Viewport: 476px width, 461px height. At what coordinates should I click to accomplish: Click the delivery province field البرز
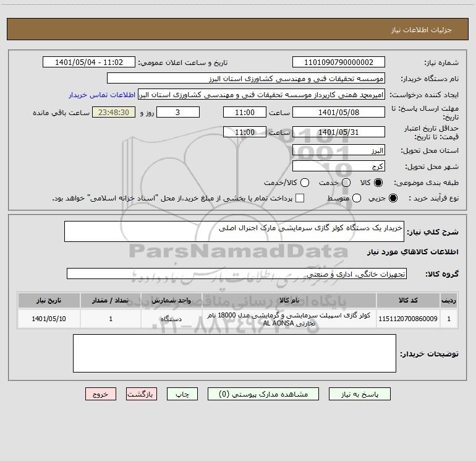339,150
